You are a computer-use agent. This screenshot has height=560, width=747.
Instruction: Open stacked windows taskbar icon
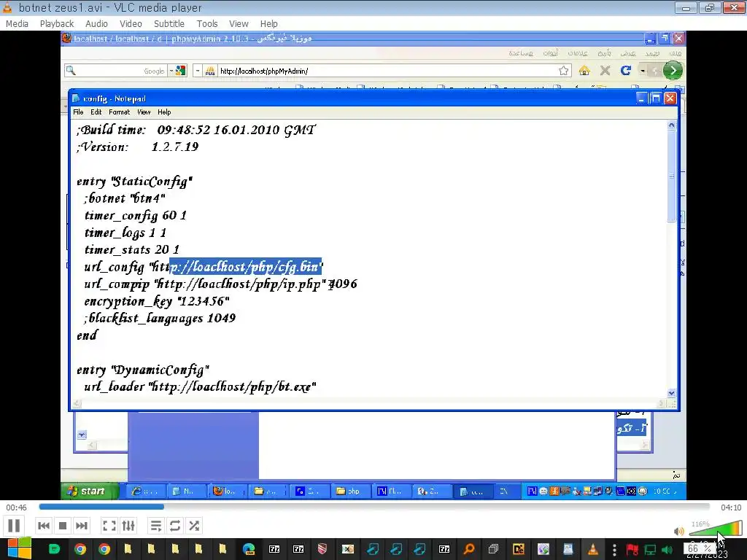tap(493, 549)
